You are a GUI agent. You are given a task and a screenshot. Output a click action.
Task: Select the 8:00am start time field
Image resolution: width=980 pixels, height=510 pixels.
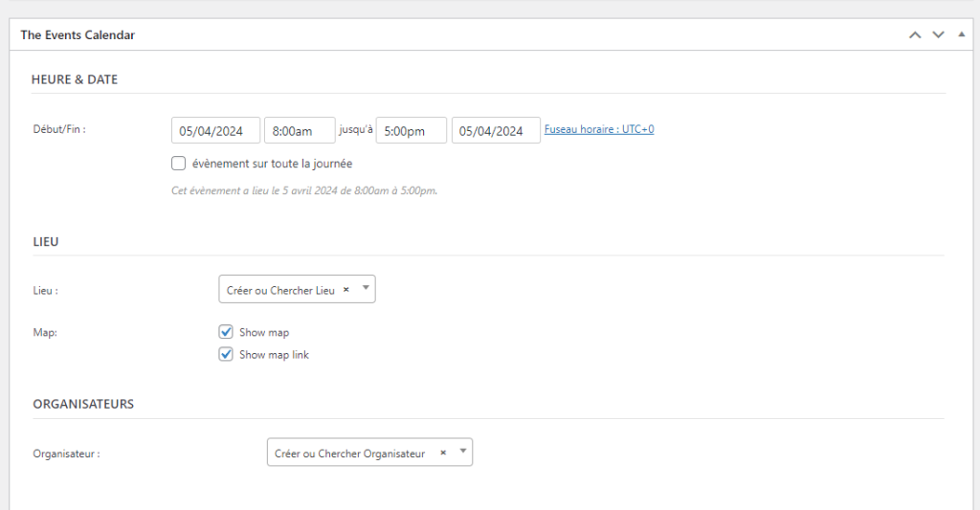point(300,131)
